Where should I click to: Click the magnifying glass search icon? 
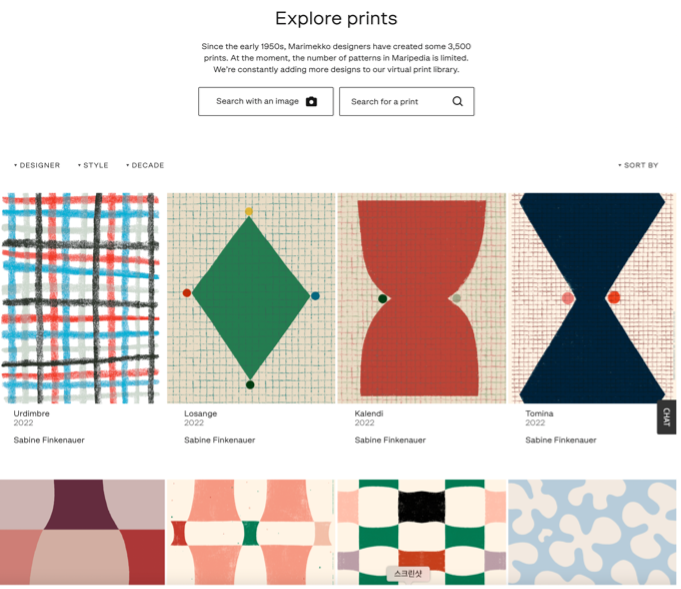[x=457, y=101]
